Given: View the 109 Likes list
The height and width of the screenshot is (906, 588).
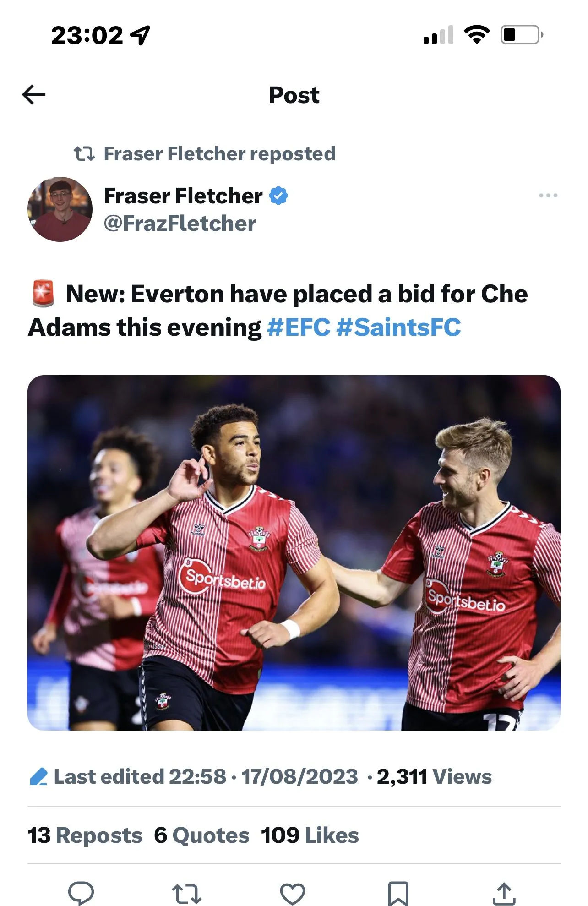Looking at the screenshot, I should pyautogui.click(x=310, y=835).
